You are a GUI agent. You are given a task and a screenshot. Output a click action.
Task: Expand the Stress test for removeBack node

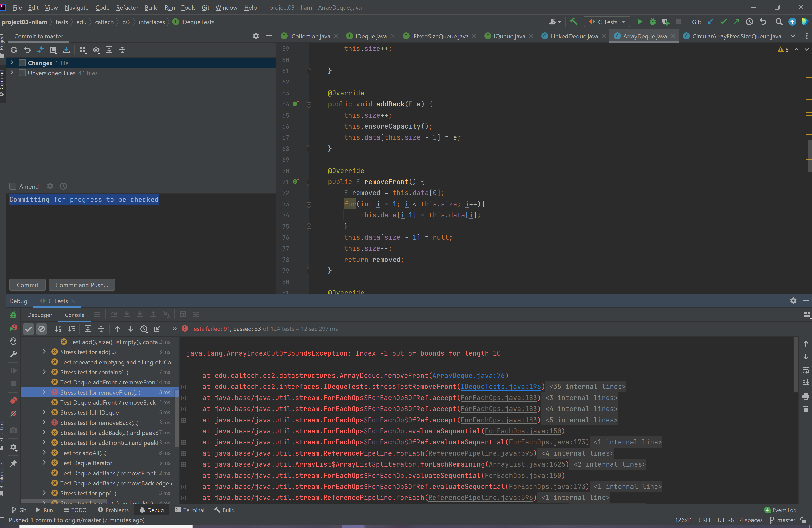(x=44, y=423)
